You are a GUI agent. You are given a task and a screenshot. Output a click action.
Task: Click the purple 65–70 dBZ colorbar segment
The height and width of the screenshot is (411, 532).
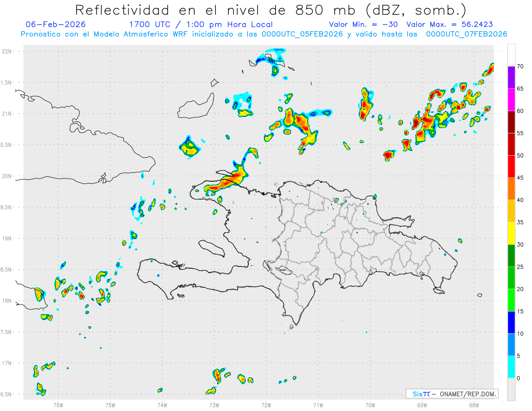(511, 78)
